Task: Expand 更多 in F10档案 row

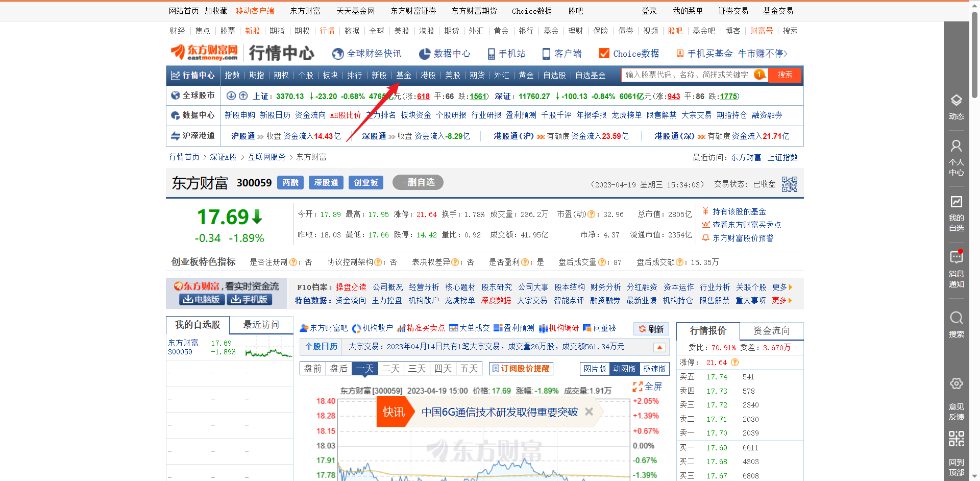Action: (782, 287)
